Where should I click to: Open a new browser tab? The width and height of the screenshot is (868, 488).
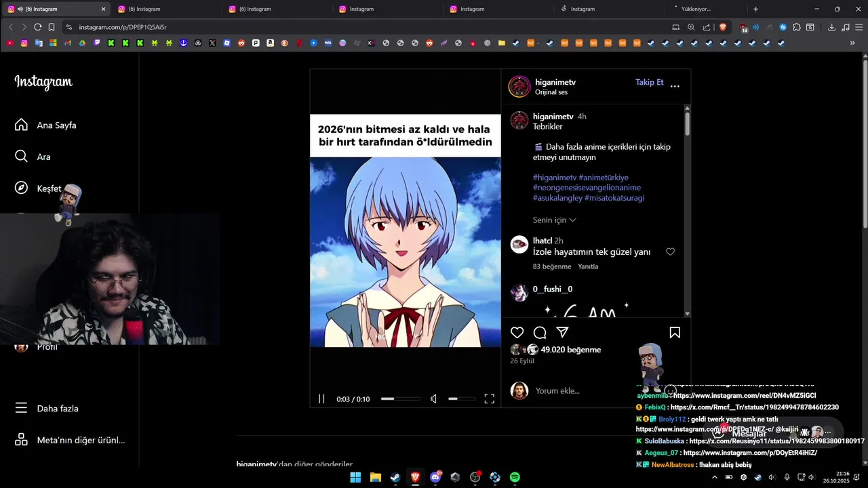(755, 9)
